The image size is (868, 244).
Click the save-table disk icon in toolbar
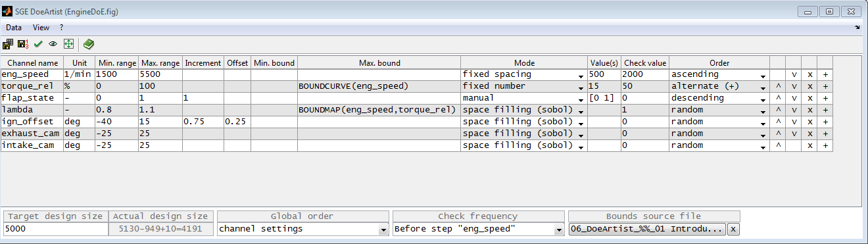tap(8, 44)
